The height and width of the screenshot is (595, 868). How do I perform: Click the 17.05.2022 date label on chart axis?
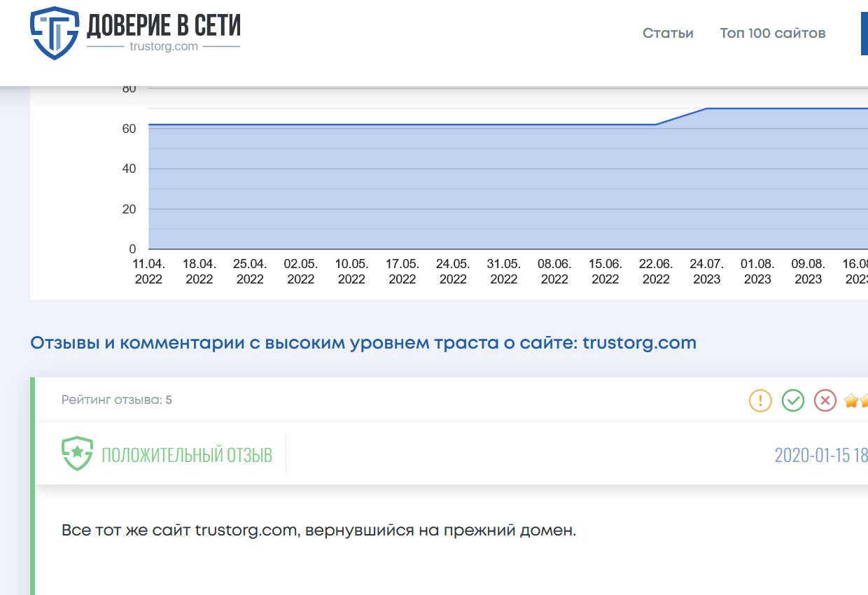click(x=402, y=272)
